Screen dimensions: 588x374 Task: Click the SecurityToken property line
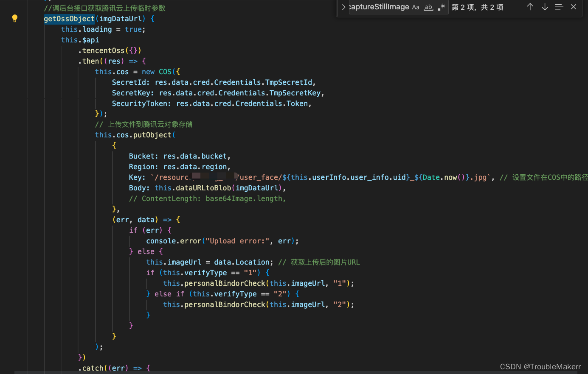[x=212, y=103]
